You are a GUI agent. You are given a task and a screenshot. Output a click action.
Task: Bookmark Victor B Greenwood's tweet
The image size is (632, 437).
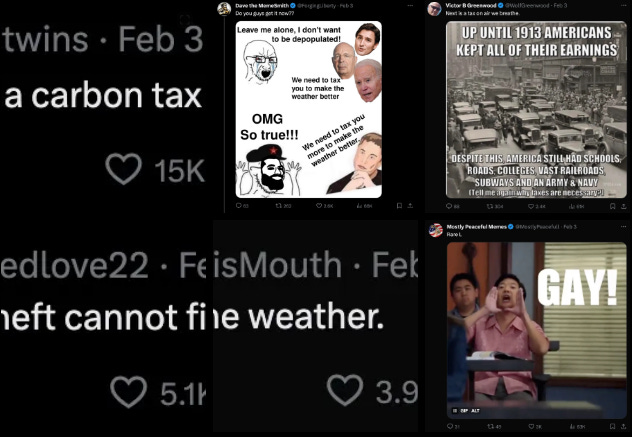coord(613,206)
